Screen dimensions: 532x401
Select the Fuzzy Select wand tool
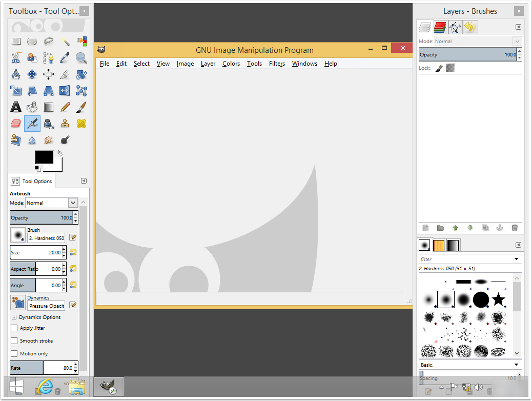coord(65,42)
